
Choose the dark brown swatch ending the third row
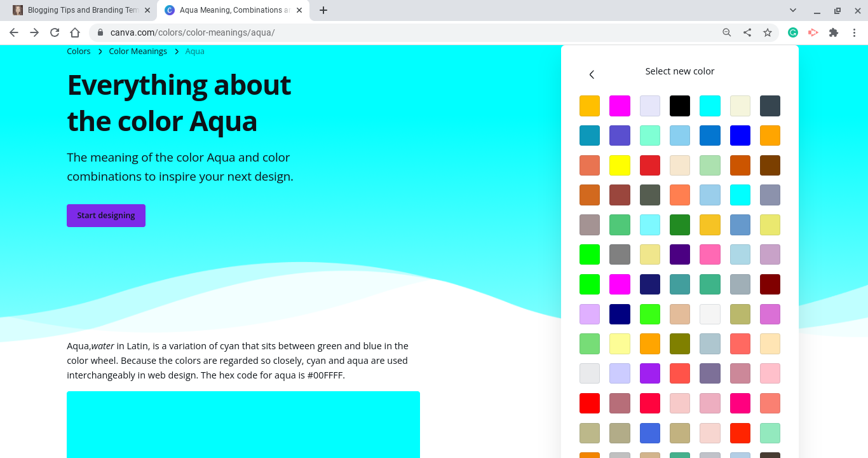pos(770,165)
